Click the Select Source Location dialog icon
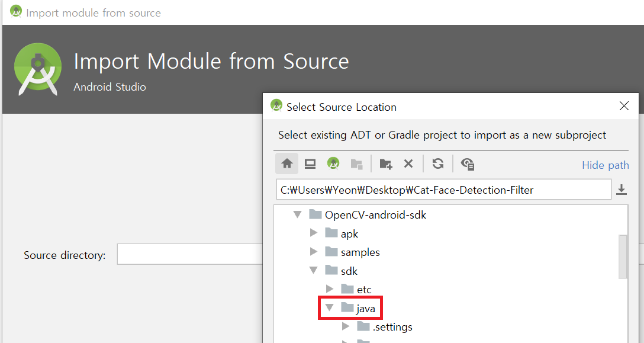The width and height of the screenshot is (644, 343). [x=276, y=105]
